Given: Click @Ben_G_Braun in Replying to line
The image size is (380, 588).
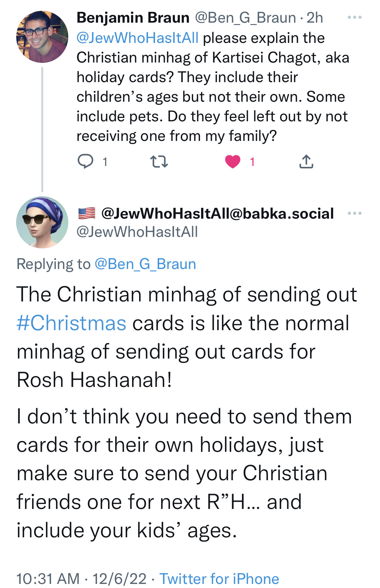Looking at the screenshot, I should [145, 264].
